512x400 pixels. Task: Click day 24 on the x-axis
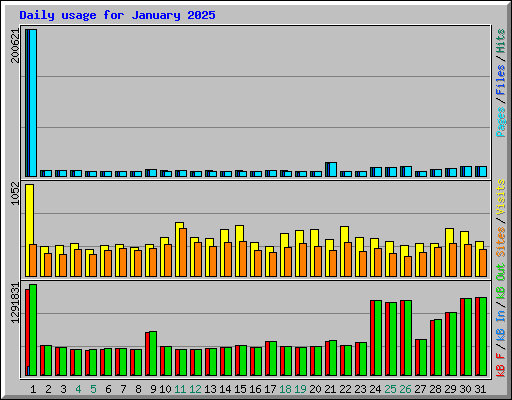tap(375, 389)
